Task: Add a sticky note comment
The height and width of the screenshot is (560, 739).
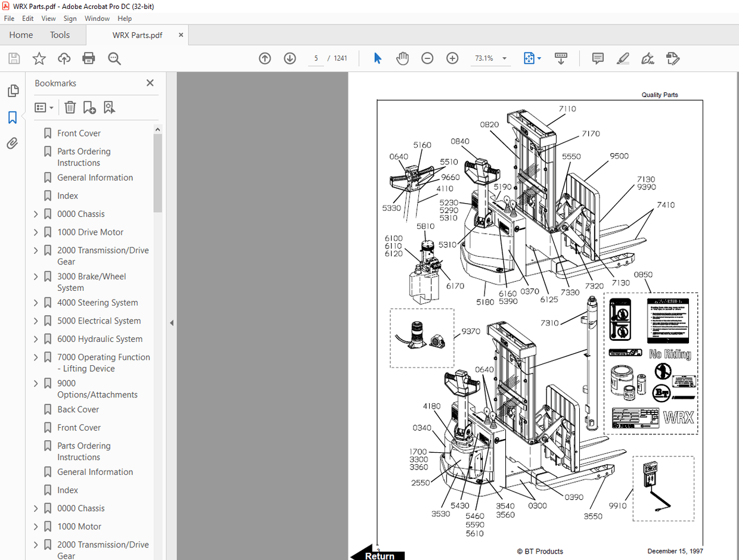Action: [x=598, y=58]
